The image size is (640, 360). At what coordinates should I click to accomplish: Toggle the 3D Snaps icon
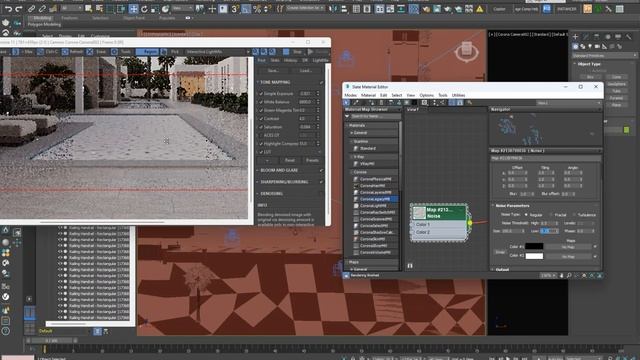235,9
